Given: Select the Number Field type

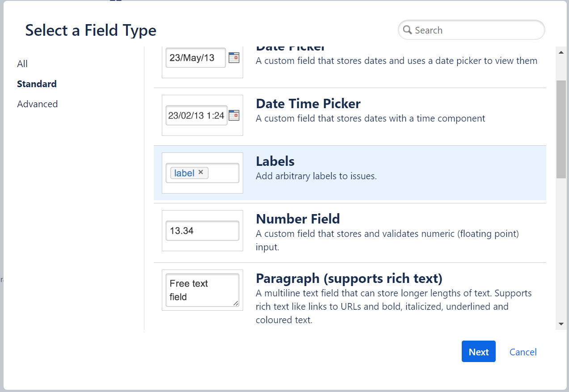Looking at the screenshot, I should (x=298, y=219).
